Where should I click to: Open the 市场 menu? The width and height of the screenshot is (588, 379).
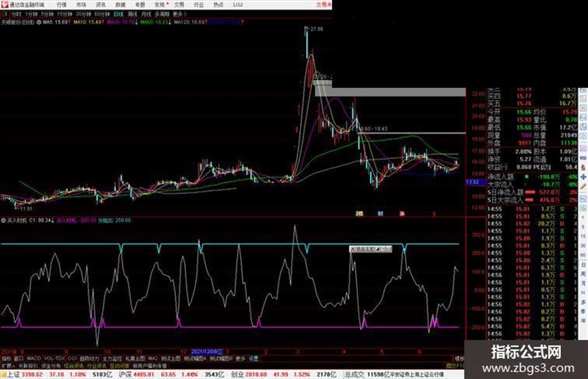click(x=81, y=4)
